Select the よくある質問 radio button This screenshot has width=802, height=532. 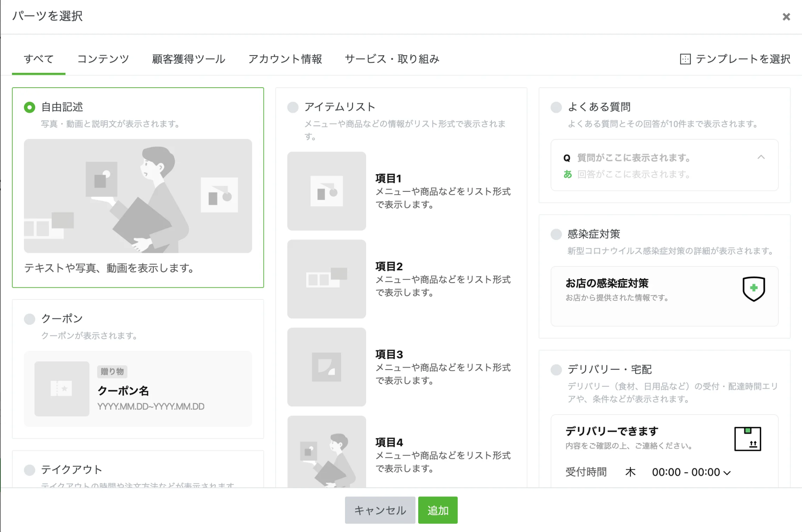[x=556, y=107]
